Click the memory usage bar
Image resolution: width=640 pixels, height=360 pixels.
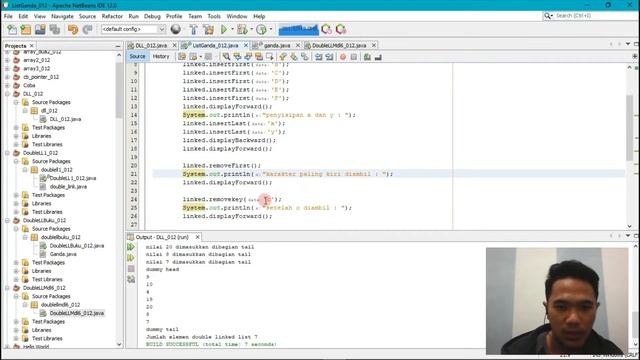[x=298, y=29]
